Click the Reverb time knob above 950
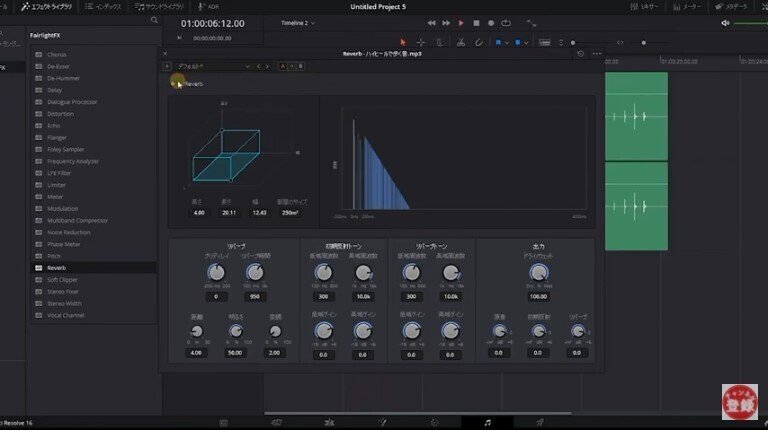768x431 pixels. [255, 272]
